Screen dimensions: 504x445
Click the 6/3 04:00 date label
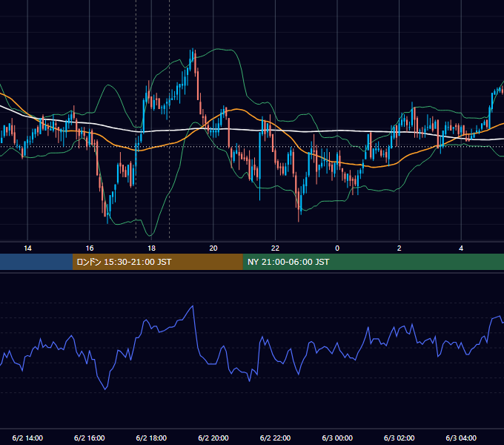[461, 438]
